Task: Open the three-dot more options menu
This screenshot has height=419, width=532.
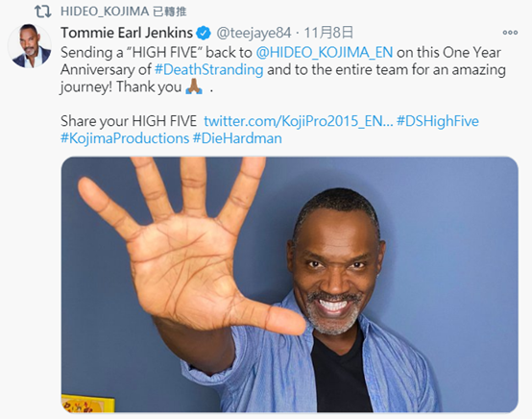Action: [510, 33]
